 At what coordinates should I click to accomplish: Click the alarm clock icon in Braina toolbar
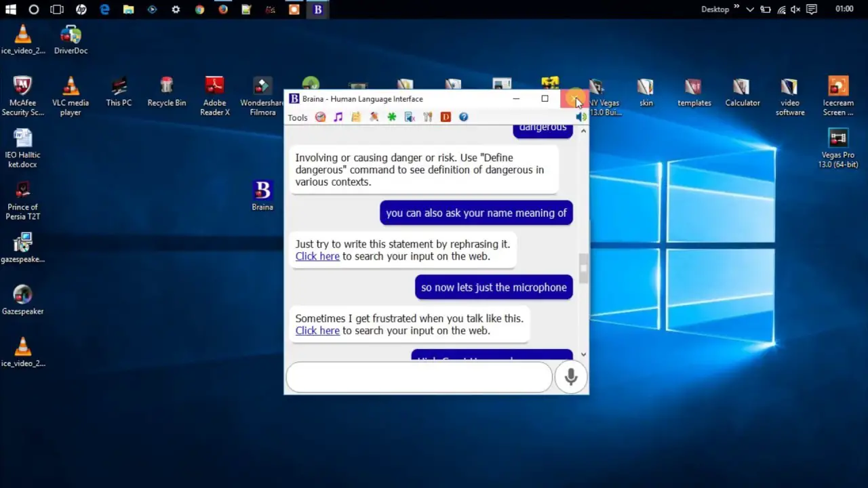320,117
